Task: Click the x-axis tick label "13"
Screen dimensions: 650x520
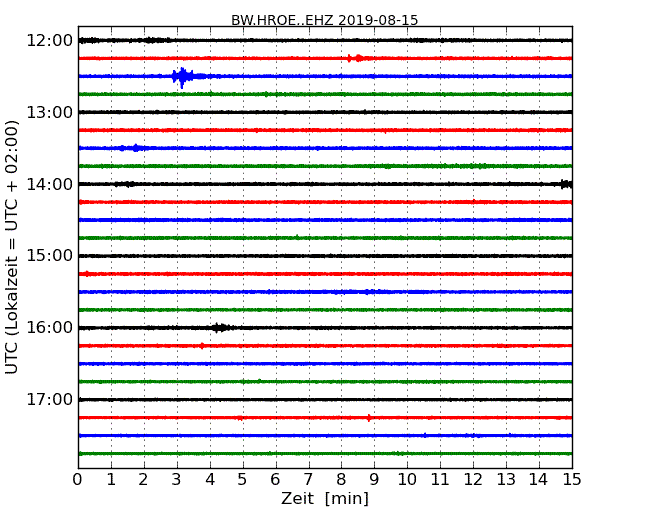Action: (506, 480)
